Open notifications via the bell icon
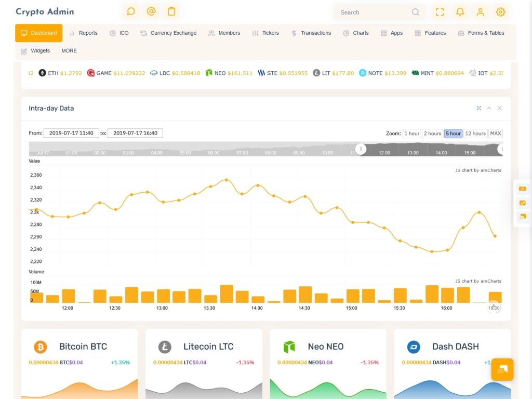The height and width of the screenshot is (399, 532). 460,12
